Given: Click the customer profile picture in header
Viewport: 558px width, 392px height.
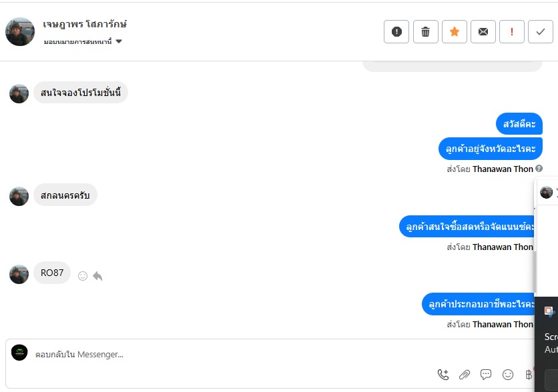Looking at the screenshot, I should click(x=20, y=31).
